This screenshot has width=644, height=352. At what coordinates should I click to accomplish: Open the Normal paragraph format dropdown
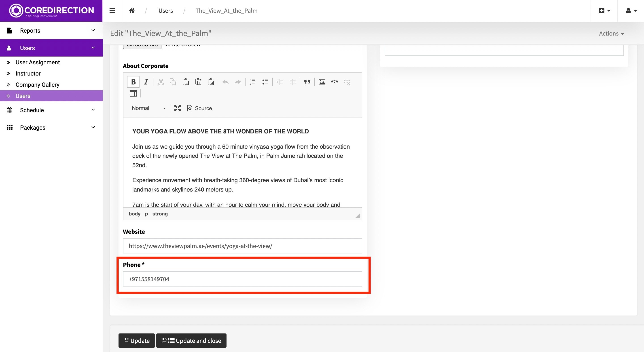coord(148,108)
